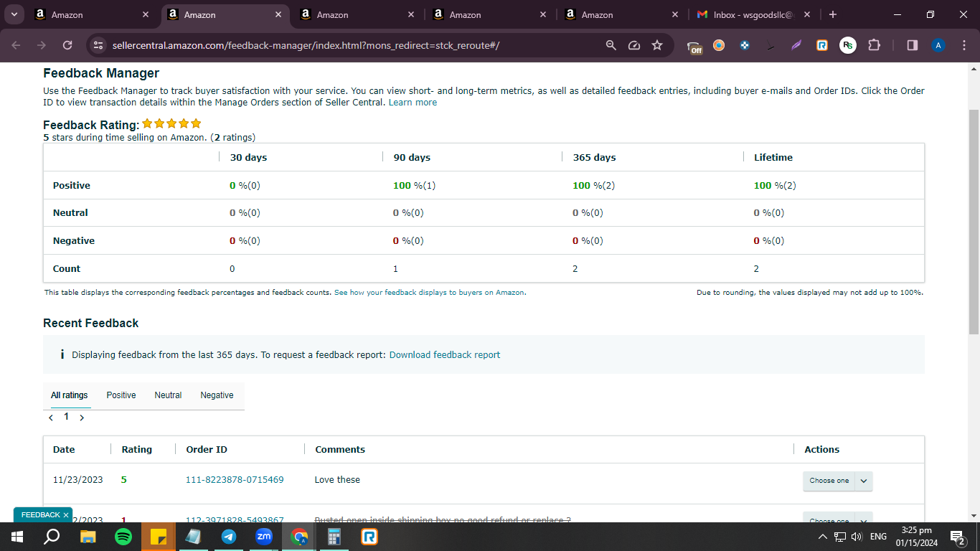The height and width of the screenshot is (551, 980).
Task: Open a new browser tab
Action: pyautogui.click(x=832, y=14)
